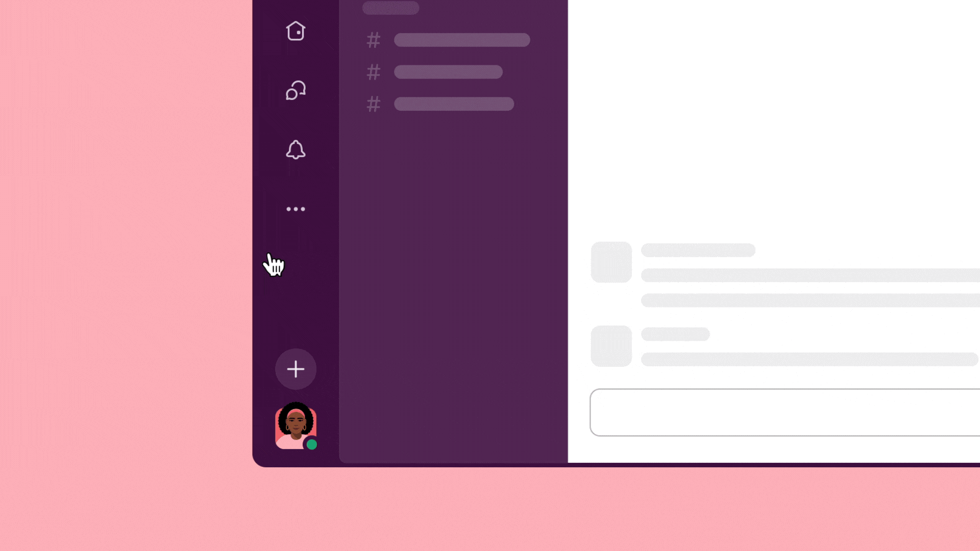980x551 pixels.
Task: Click the More options ellipsis icon
Action: click(296, 209)
